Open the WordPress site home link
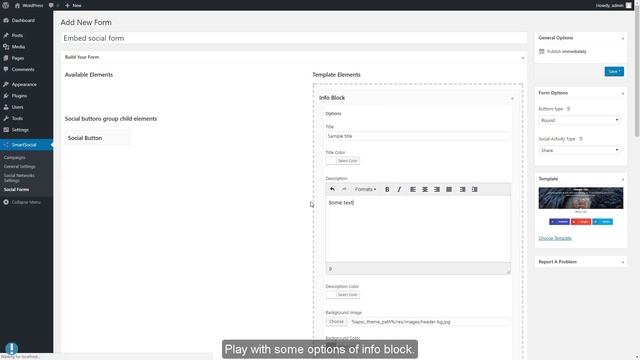 click(x=29, y=5)
